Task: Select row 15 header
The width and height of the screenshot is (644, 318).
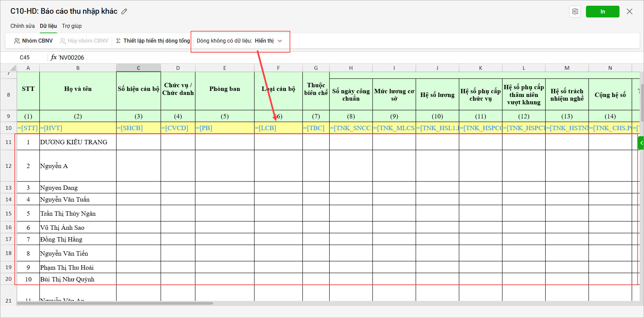Action: (x=8, y=213)
